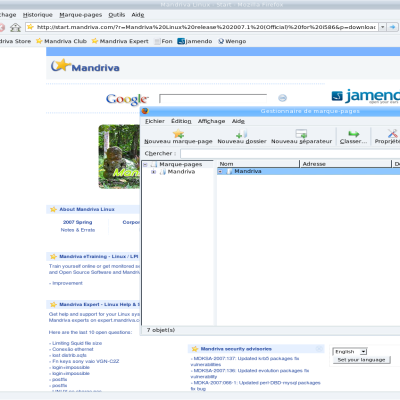Image resolution: width=400 pixels, height=400 pixels.
Task: Open the 2007 Spring link
Action: point(78,222)
